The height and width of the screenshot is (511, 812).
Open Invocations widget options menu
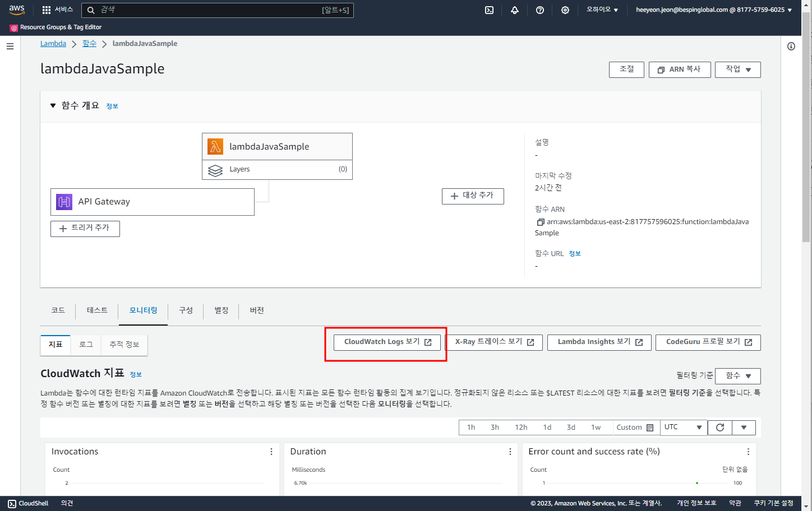271,452
